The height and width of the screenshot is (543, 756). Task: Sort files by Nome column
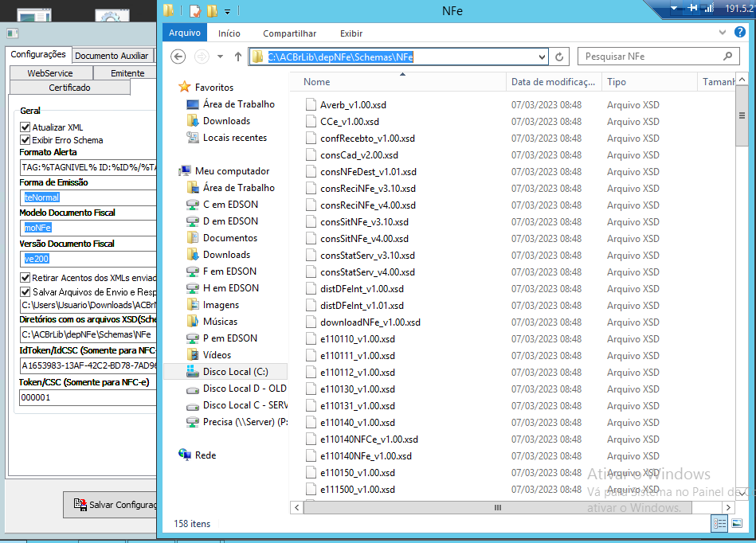point(398,82)
